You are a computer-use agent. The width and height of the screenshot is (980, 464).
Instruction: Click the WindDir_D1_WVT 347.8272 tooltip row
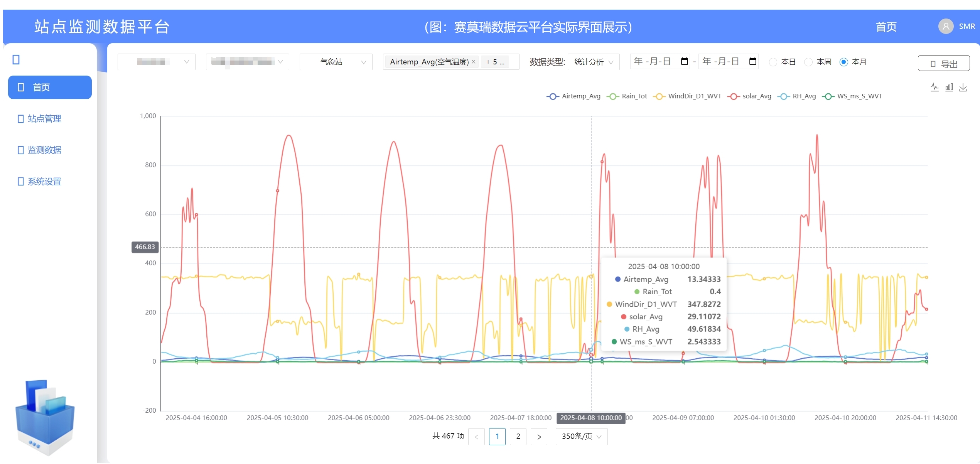point(664,305)
